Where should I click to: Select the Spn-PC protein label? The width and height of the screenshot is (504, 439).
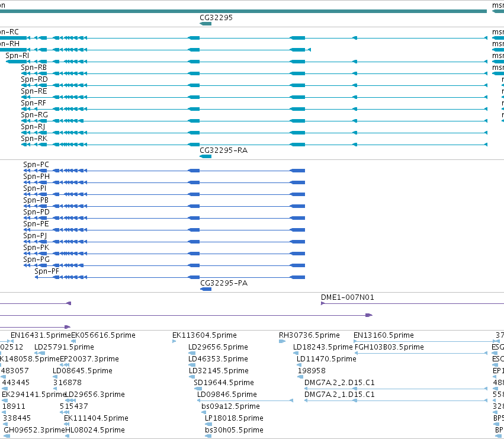point(36,165)
